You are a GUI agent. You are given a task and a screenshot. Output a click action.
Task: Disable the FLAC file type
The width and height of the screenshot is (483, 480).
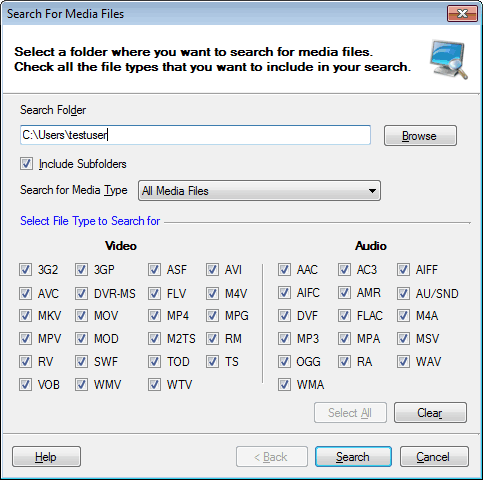(x=344, y=315)
